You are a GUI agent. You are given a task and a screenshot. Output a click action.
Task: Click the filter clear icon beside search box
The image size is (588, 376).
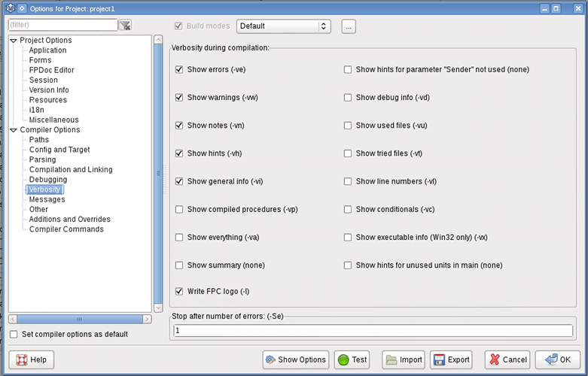tap(125, 26)
